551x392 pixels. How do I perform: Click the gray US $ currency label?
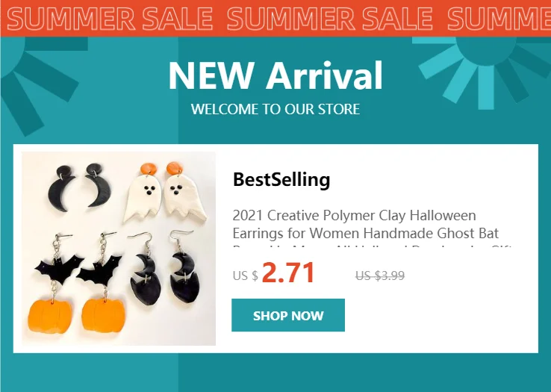coord(246,276)
